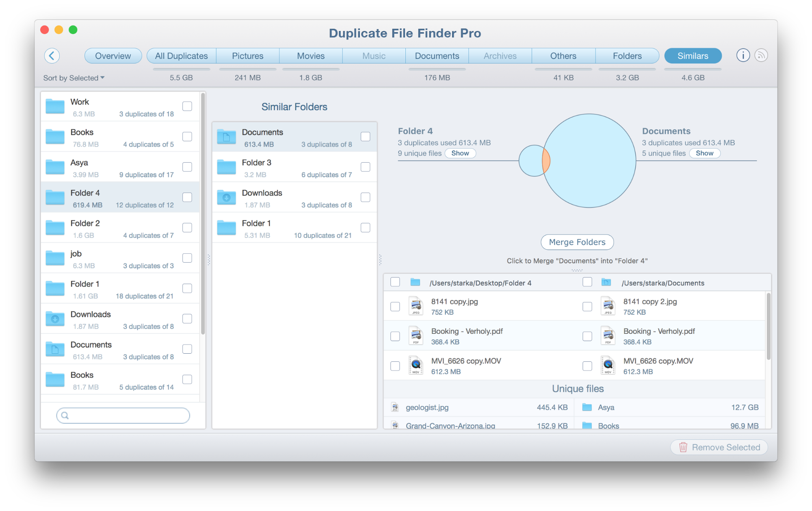Check the checkbox beside 8141 copy 2.jpg
The image size is (812, 511).
click(587, 307)
